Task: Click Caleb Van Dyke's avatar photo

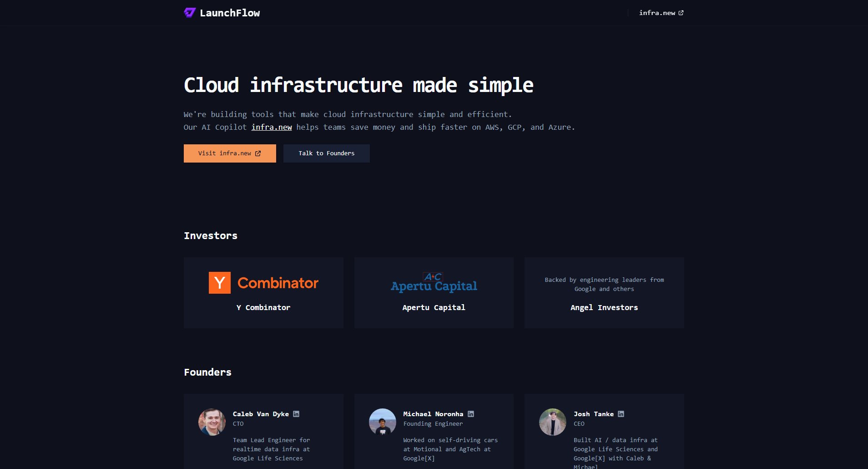Action: pos(212,422)
